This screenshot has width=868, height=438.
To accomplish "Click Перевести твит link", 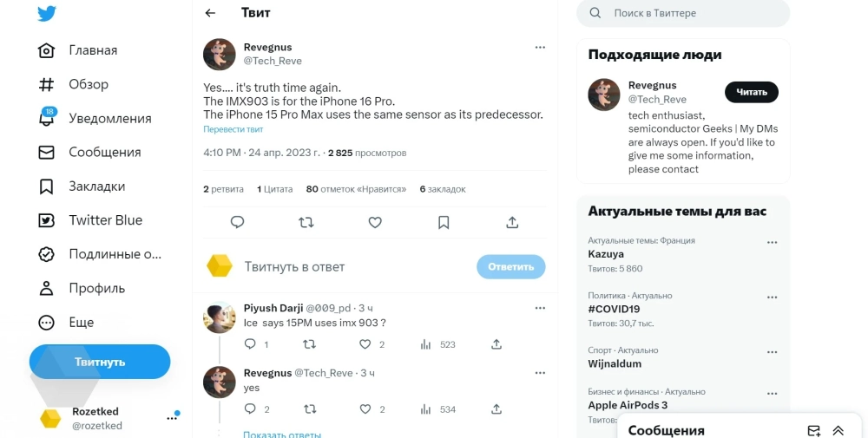I will pyautogui.click(x=233, y=129).
